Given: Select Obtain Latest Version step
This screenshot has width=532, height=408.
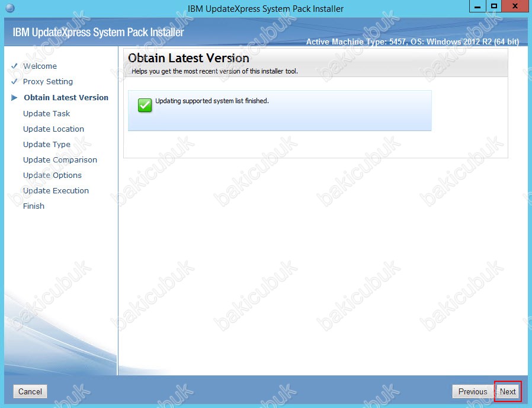Looking at the screenshot, I should 66,97.
